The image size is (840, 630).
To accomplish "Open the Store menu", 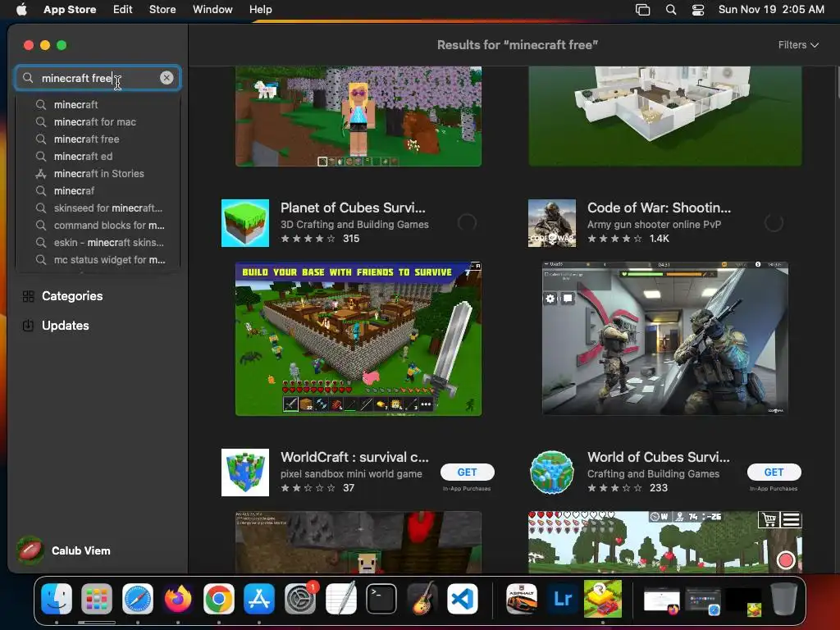I will coord(162,9).
